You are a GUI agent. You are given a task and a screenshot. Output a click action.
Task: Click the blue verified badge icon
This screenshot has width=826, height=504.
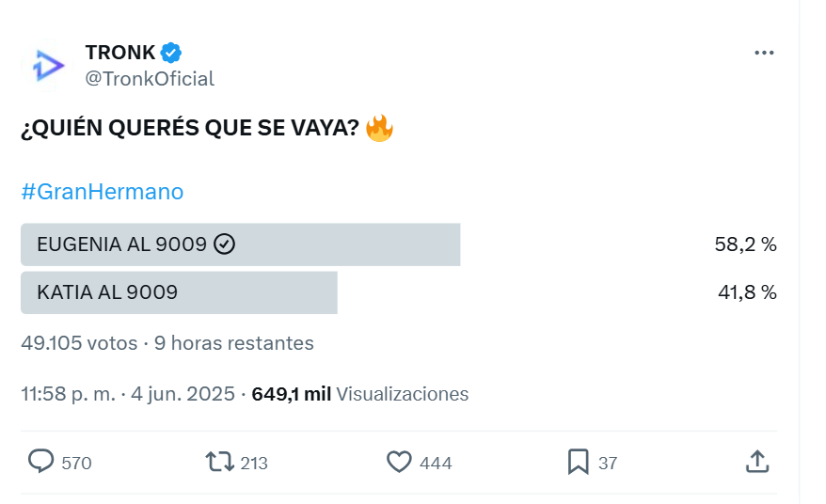coord(170,53)
